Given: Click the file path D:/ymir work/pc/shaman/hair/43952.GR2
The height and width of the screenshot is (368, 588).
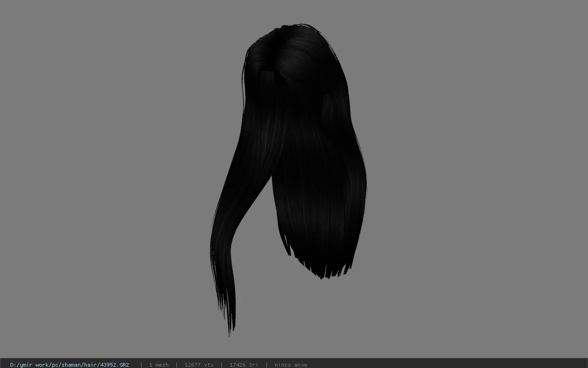Looking at the screenshot, I should click(69, 365).
